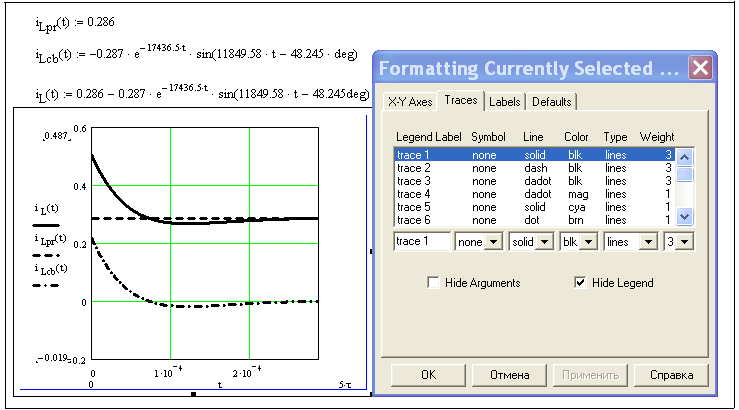Click the Weight column header
This screenshot has height=410, width=739.
coord(657,137)
